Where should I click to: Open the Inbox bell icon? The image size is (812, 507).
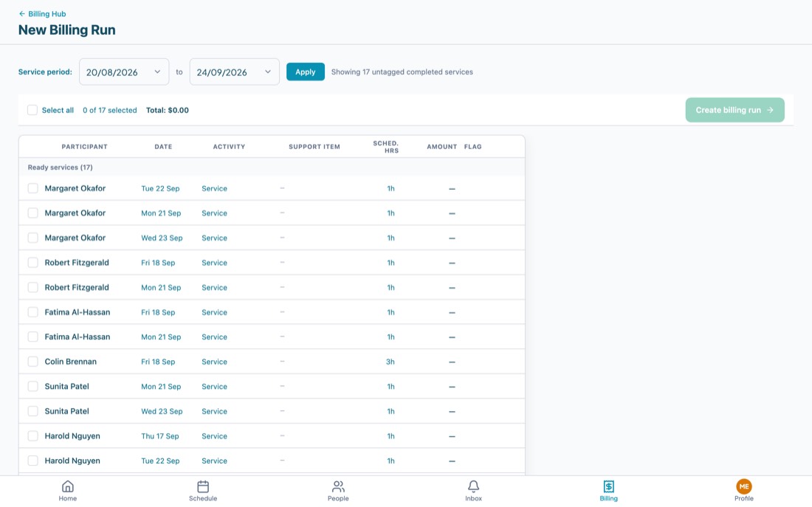(473, 486)
